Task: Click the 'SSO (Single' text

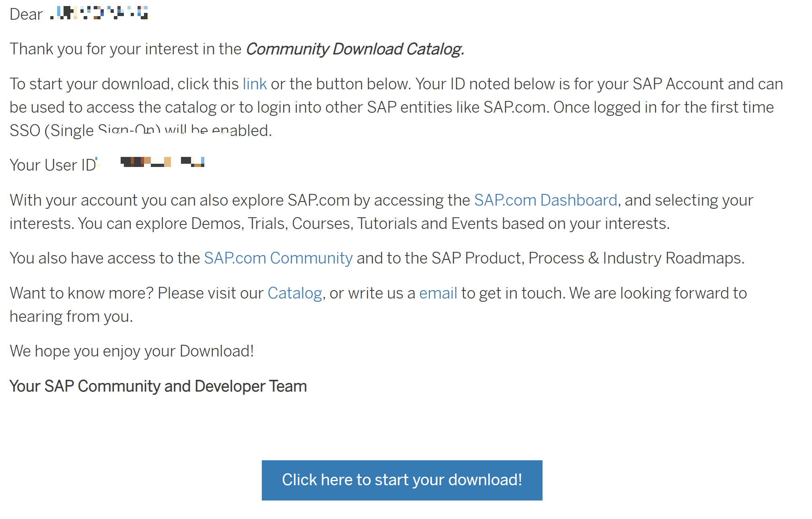Action: click(x=51, y=131)
